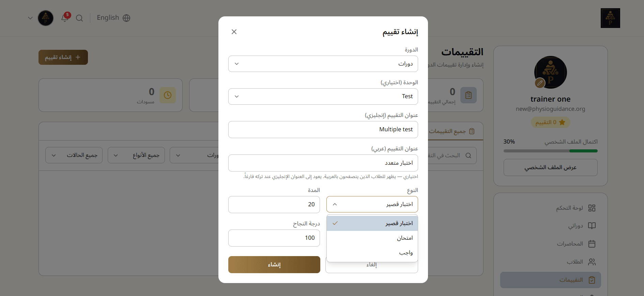Close the إنشاء تقييم dialog with X
644x296 pixels.
click(234, 32)
